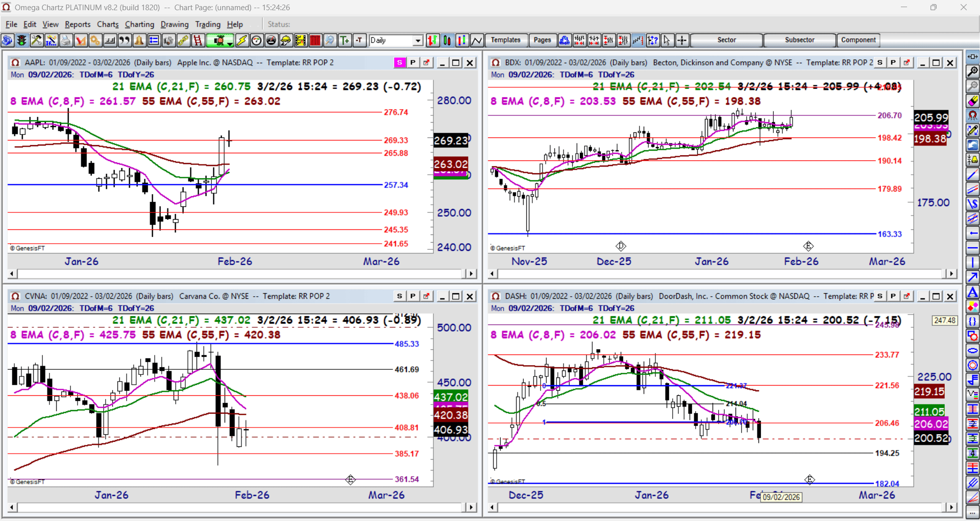Toggle the S button on DASH chart
980x521 pixels.
click(880, 296)
